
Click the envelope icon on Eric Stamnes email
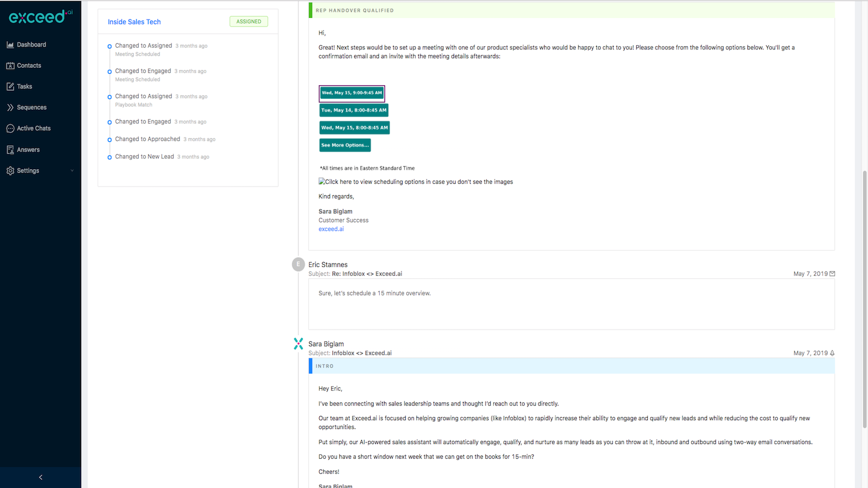[832, 273]
